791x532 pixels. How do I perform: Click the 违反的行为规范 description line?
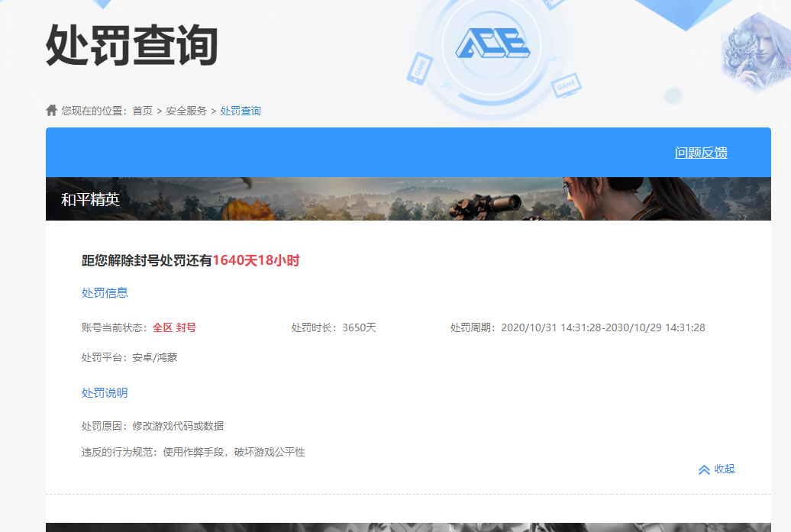click(193, 452)
